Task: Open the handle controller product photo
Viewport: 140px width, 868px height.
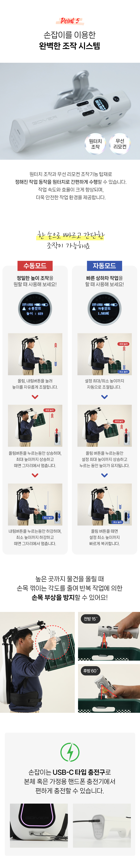Action: pos(70,111)
